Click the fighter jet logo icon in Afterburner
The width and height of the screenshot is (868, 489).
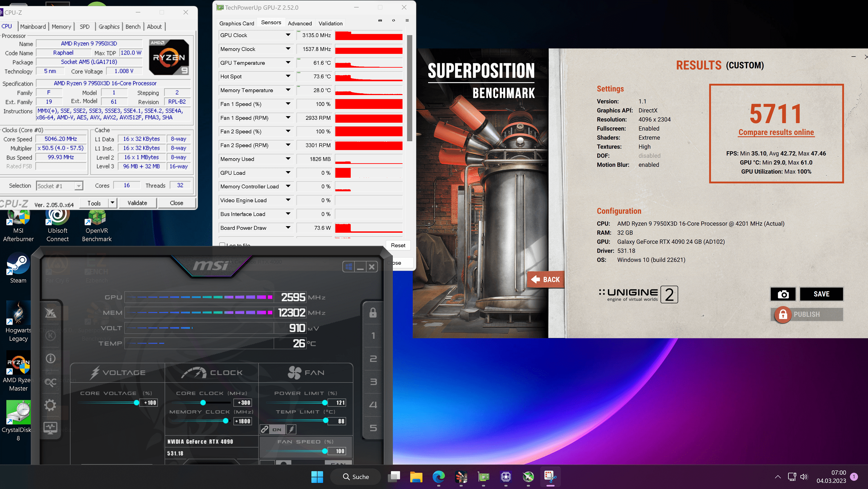pos(51,313)
